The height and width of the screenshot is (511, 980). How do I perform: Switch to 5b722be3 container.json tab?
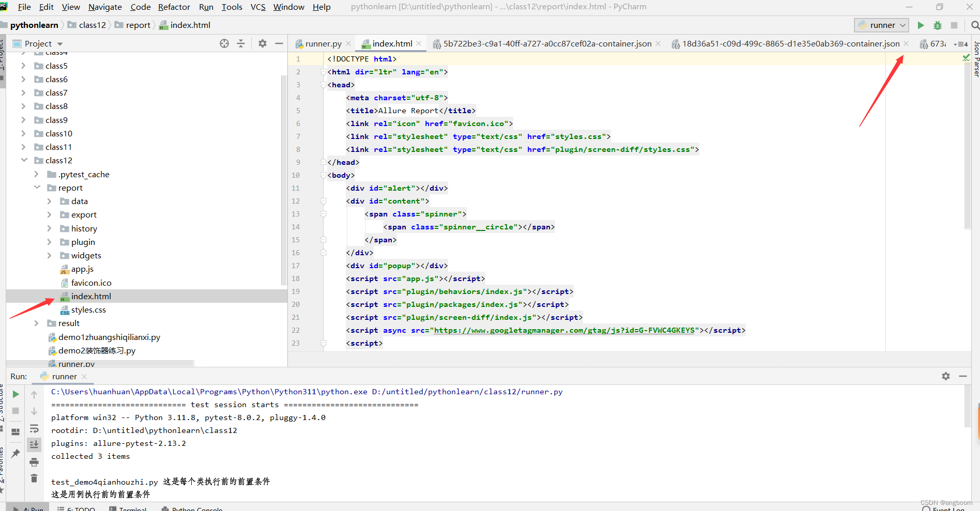547,44
